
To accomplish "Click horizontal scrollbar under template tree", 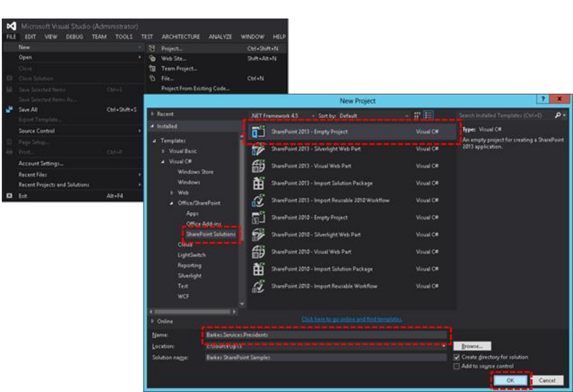I will pos(192,311).
